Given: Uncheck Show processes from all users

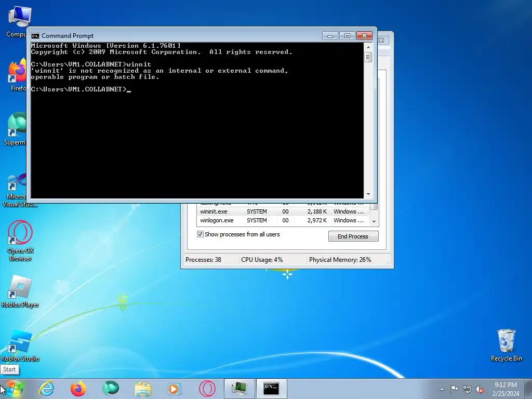Looking at the screenshot, I should pos(200,234).
